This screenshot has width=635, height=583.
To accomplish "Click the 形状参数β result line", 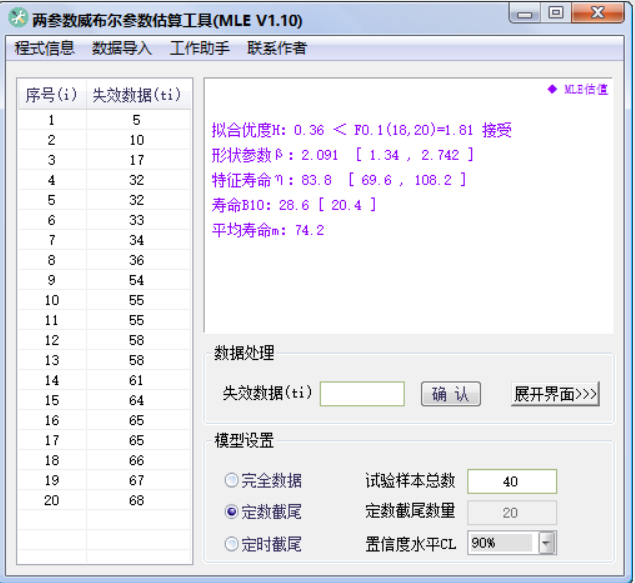I will [342, 155].
